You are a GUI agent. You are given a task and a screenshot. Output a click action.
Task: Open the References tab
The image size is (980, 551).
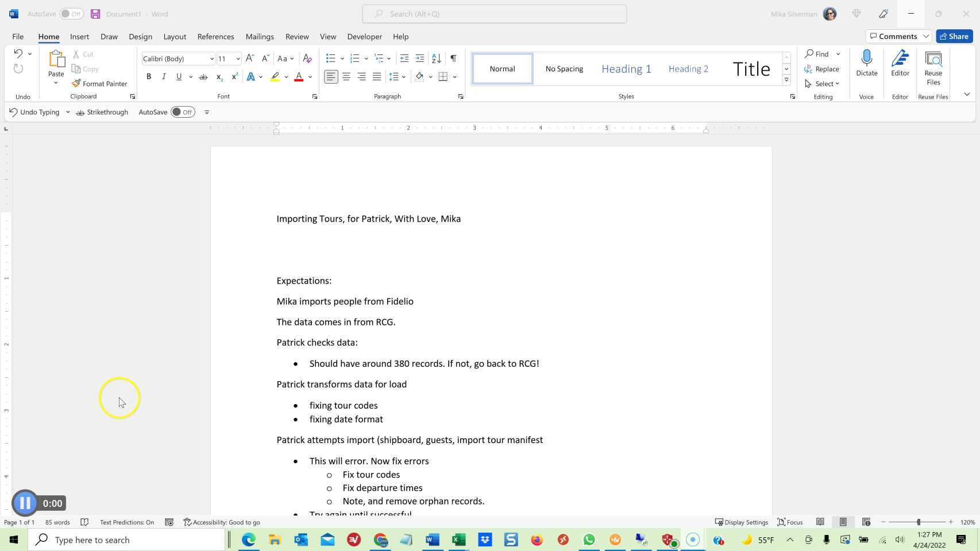pos(215,37)
